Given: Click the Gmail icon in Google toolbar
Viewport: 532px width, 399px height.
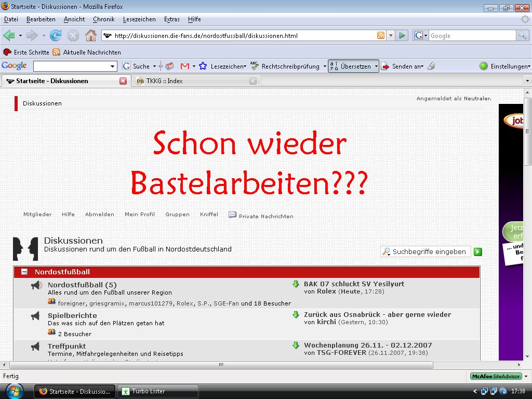Looking at the screenshot, I should [x=184, y=66].
